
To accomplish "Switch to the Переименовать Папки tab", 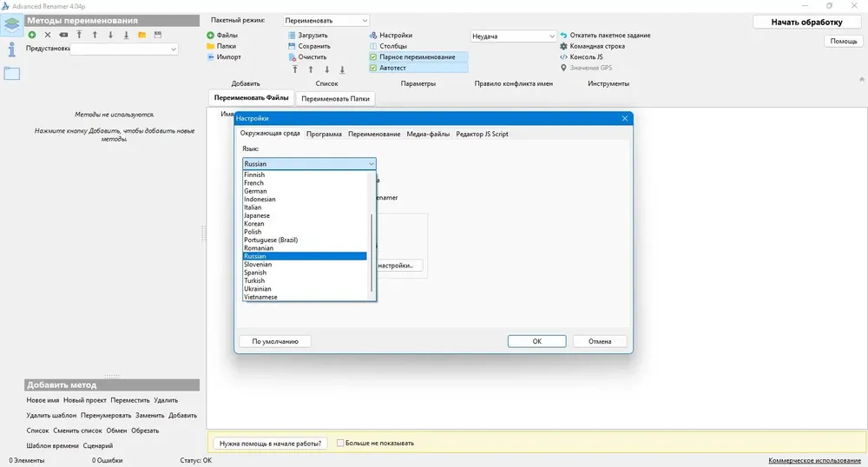I will pyautogui.click(x=335, y=98).
